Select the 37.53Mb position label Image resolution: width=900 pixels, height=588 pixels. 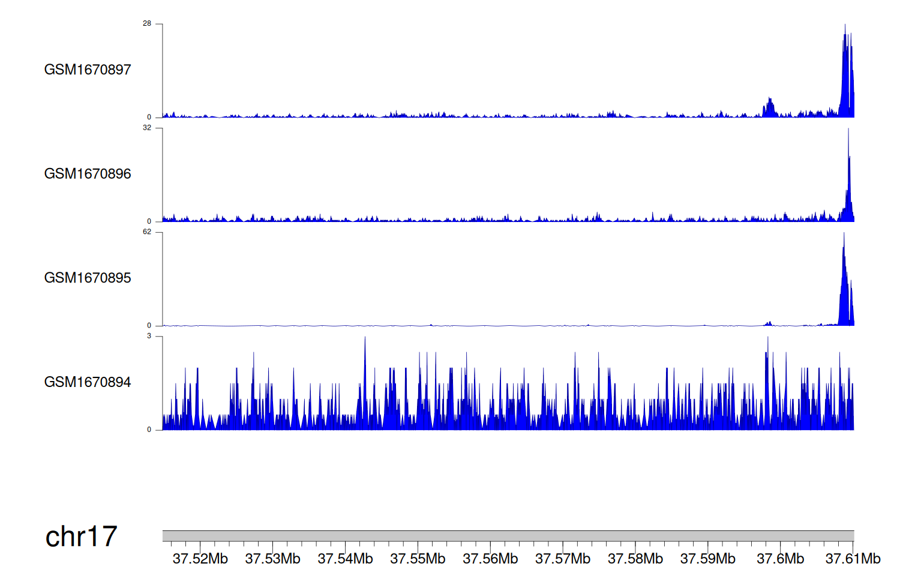click(x=272, y=559)
